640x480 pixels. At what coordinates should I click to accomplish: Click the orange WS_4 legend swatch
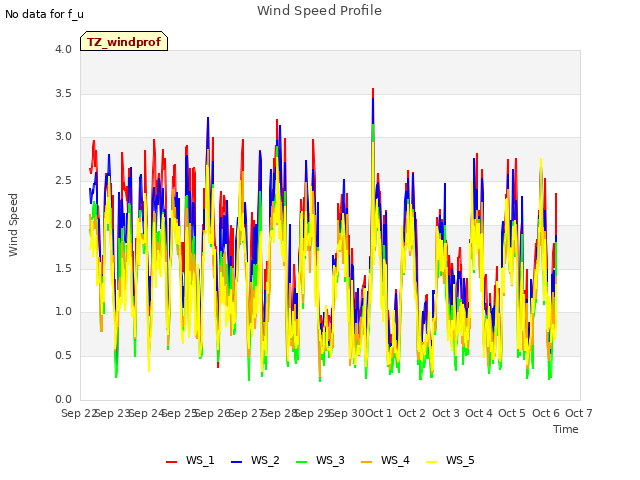coord(367,462)
